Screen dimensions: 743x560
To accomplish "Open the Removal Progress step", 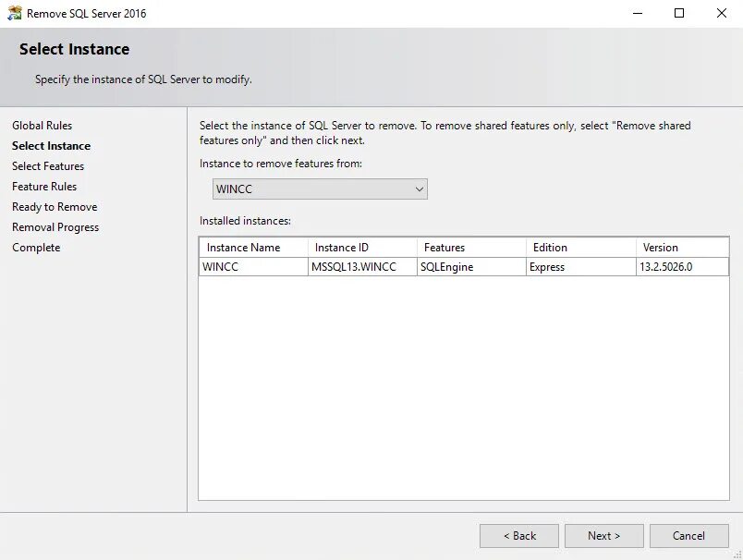I will tap(55, 227).
